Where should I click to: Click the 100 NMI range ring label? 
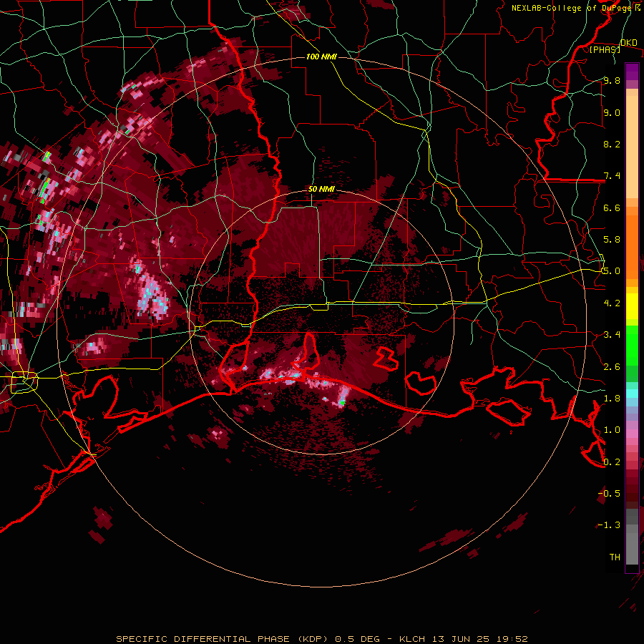point(321,57)
